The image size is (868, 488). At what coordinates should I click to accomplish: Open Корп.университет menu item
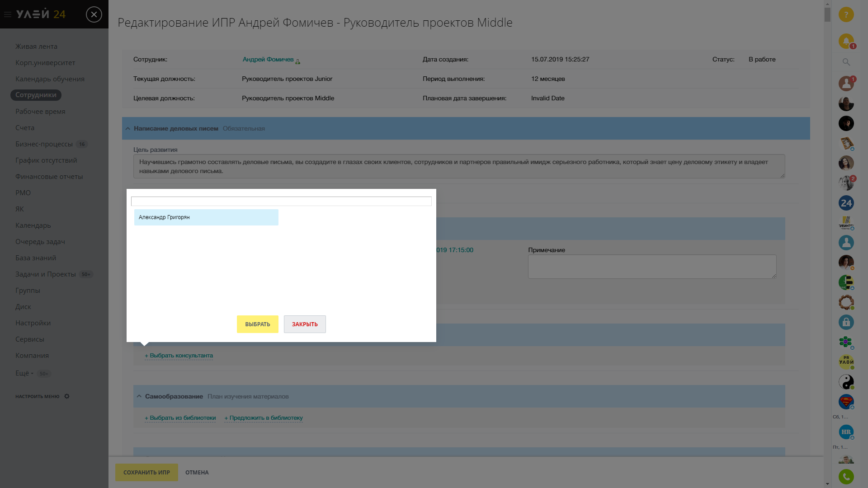click(x=45, y=63)
